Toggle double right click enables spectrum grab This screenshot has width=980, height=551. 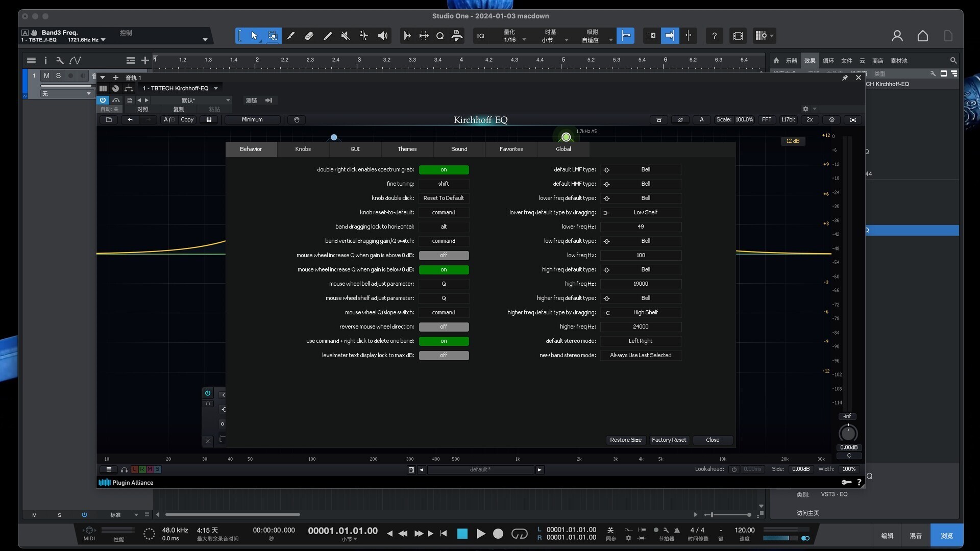pyautogui.click(x=444, y=170)
